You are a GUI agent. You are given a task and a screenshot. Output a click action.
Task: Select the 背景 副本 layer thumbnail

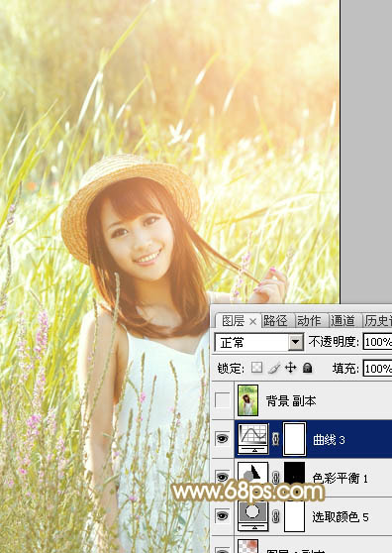point(247,400)
